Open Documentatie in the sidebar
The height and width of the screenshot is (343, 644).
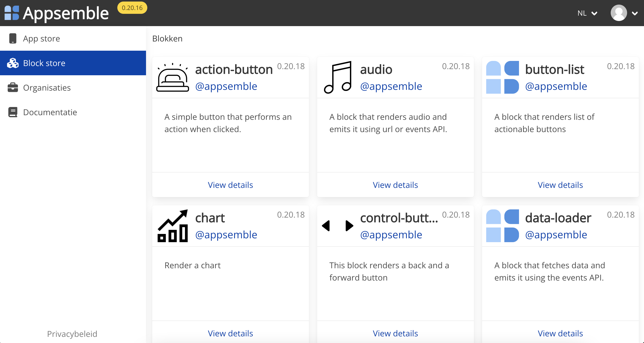73,112
